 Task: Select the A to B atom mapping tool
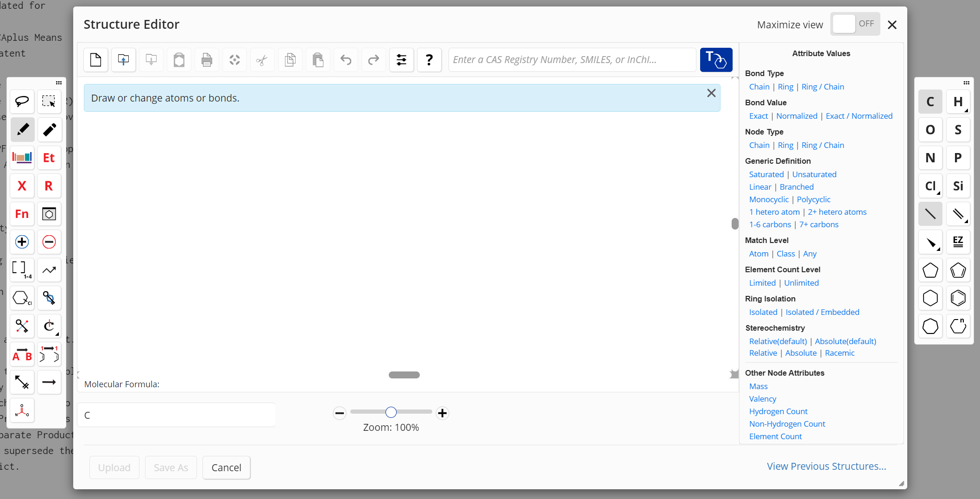(22, 354)
